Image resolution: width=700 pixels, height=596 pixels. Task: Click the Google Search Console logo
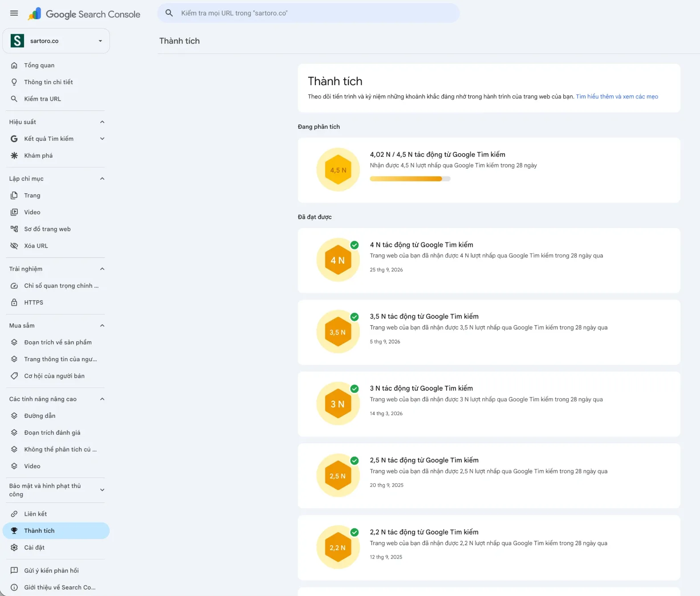(x=84, y=14)
